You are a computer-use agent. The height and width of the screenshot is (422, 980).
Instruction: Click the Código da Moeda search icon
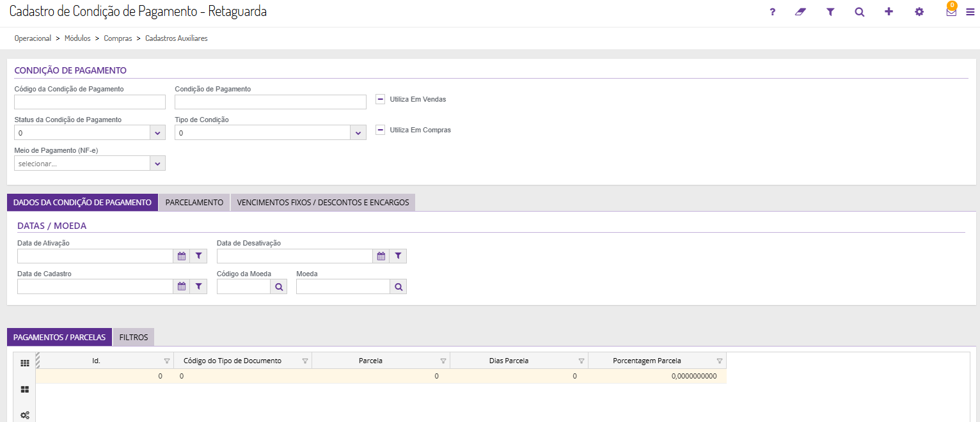click(279, 287)
